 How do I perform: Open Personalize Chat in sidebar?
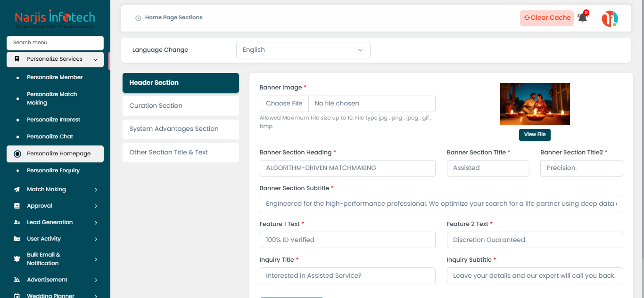[x=55, y=137]
